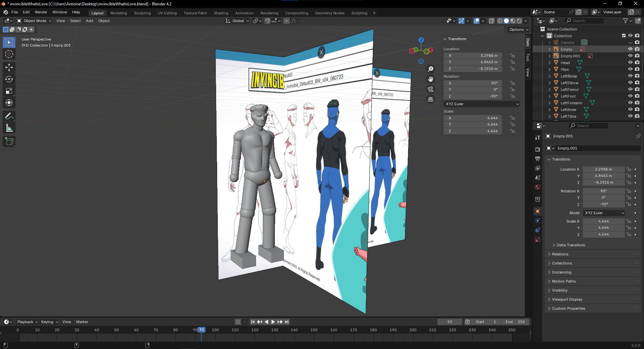Disable LeftFoot in renders
Image resolution: width=644 pixels, height=349 pixels.
click(637, 96)
